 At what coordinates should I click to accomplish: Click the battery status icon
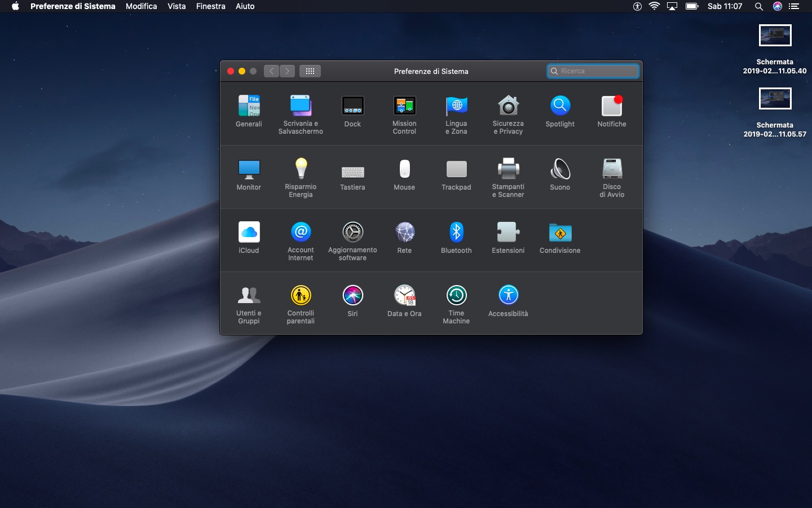coord(692,6)
